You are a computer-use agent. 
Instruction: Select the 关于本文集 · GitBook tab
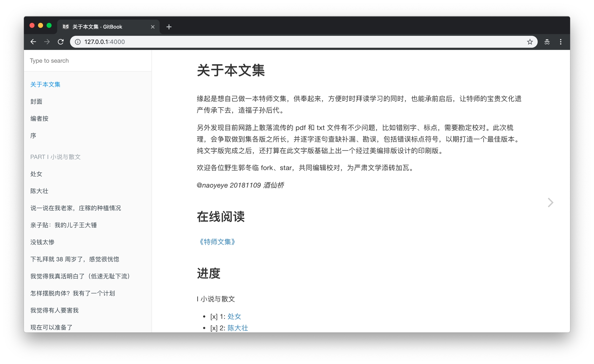(103, 27)
